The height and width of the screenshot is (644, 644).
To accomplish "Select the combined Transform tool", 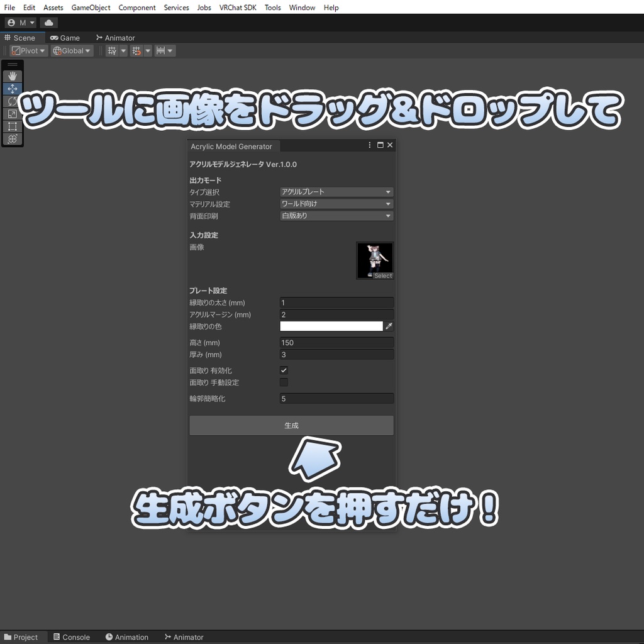I will 13,139.
